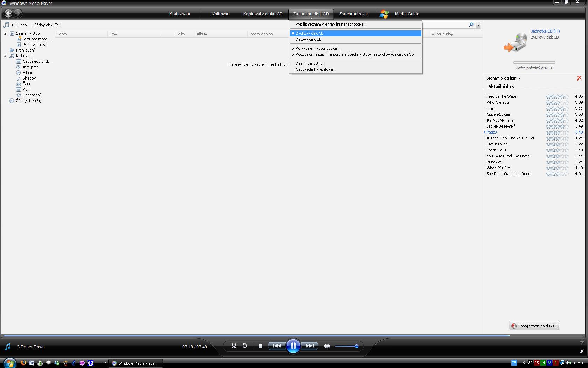Open the Seznam pro zápis dropdown

(x=504, y=78)
